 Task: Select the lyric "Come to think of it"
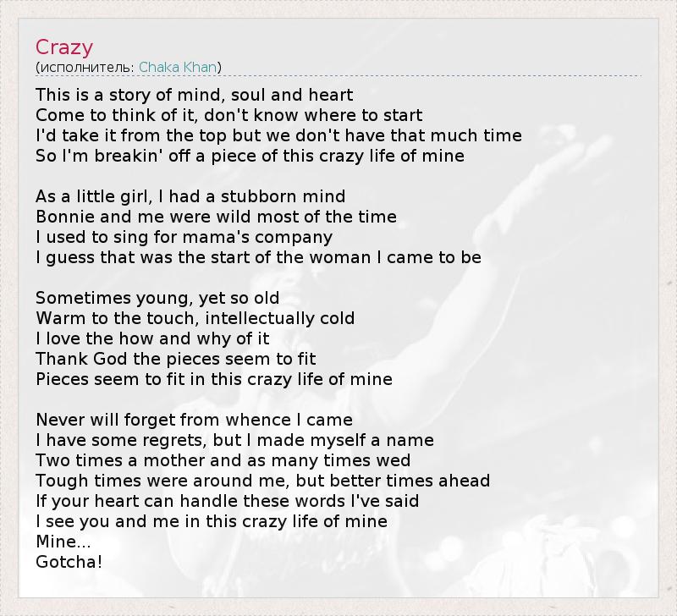(x=228, y=115)
